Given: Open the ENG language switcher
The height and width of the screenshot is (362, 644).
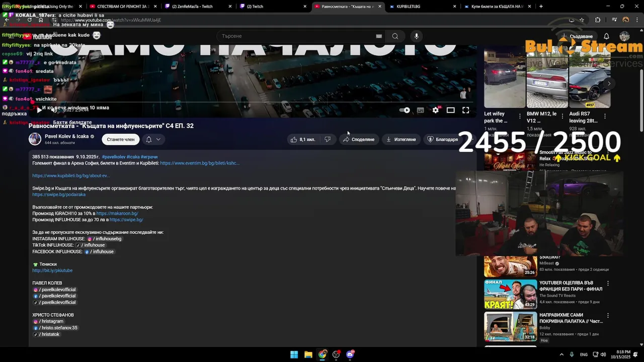Looking at the screenshot, I should click(584, 354).
